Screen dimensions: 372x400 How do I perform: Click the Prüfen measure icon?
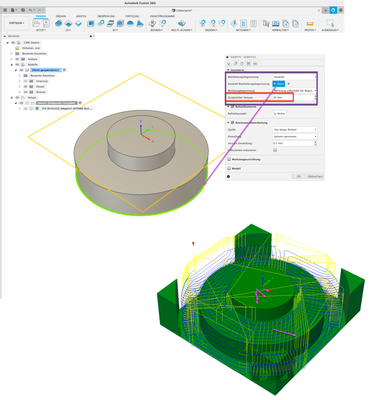pos(310,23)
